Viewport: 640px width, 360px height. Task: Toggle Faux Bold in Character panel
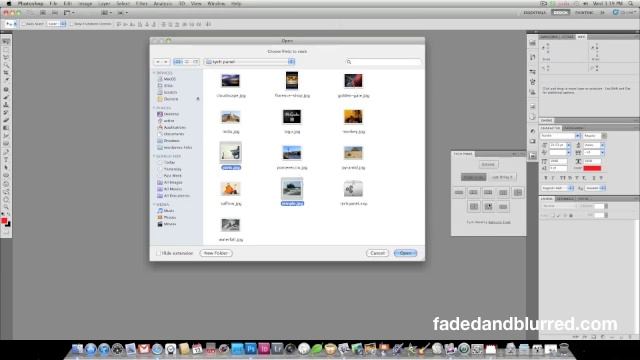[546, 178]
